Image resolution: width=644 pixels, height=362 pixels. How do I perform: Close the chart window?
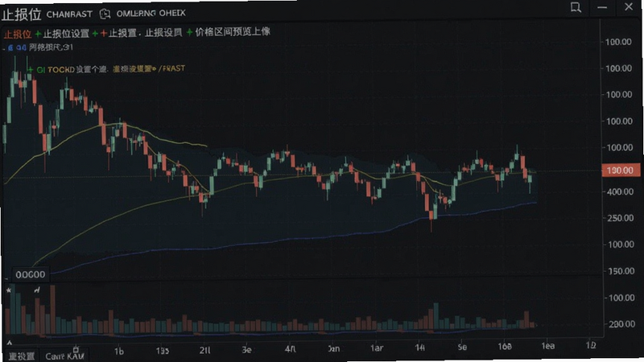[629, 6]
